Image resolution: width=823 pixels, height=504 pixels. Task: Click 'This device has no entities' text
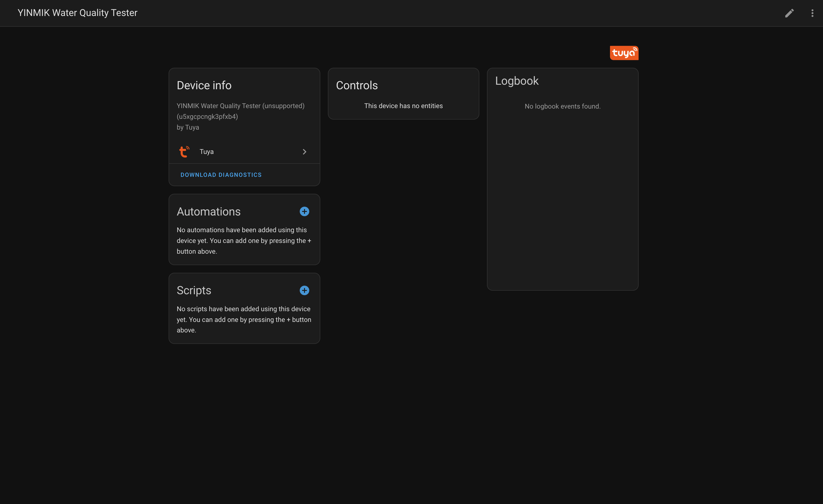click(403, 106)
